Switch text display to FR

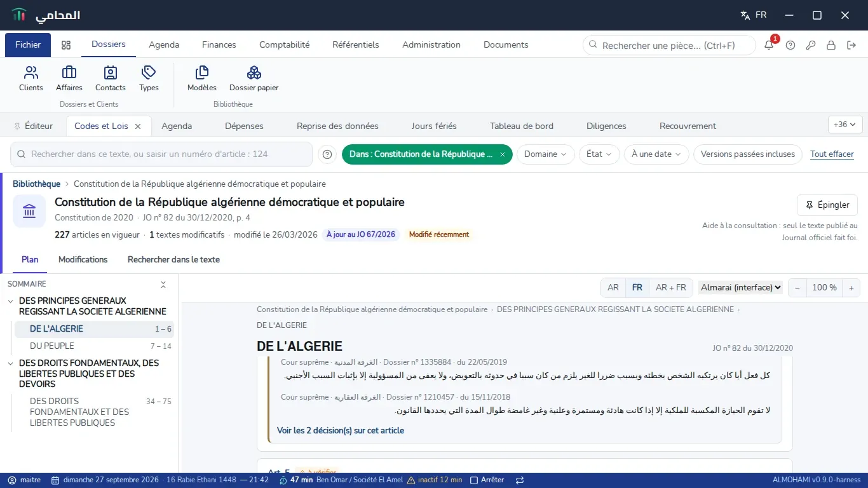tap(637, 287)
